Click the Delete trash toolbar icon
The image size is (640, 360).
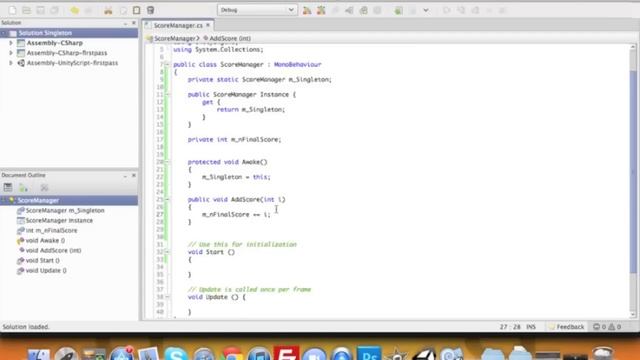(151, 10)
